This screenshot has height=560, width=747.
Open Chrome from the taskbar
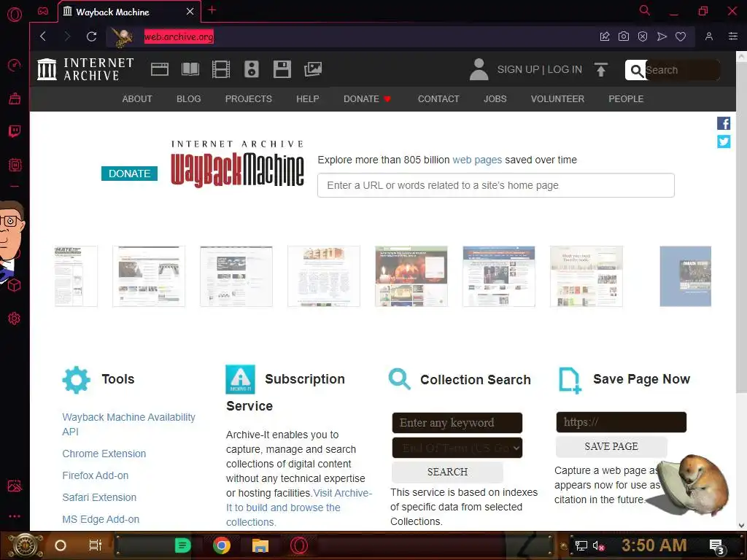tap(222, 545)
